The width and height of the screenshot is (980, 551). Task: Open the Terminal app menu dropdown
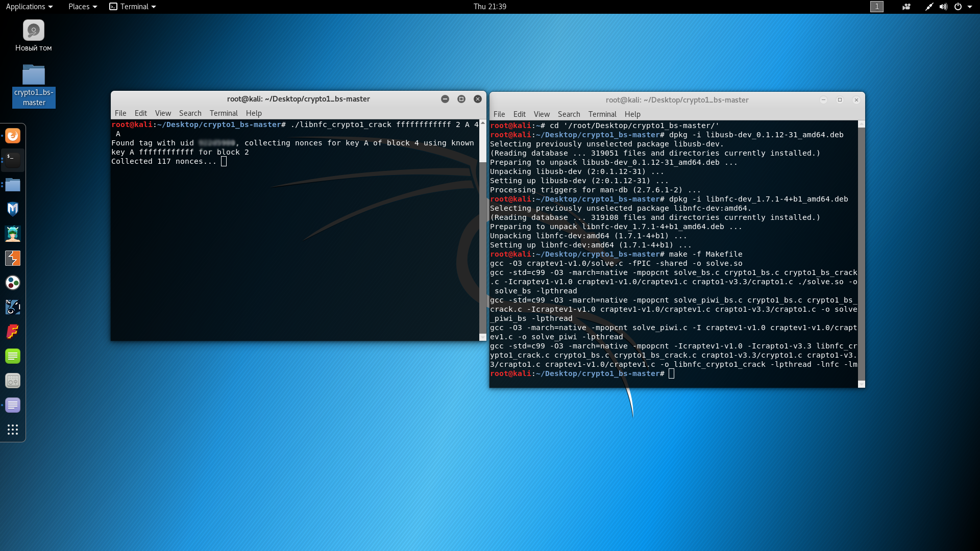click(x=133, y=7)
